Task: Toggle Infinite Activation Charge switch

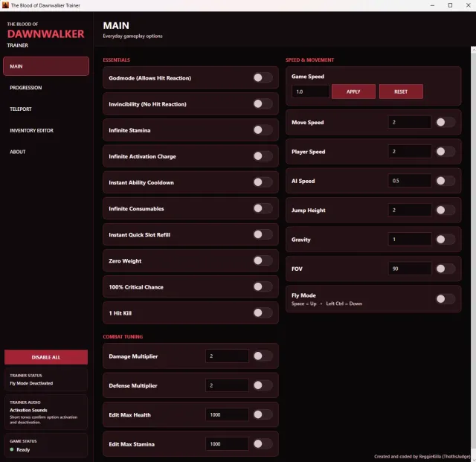Action: (263, 156)
